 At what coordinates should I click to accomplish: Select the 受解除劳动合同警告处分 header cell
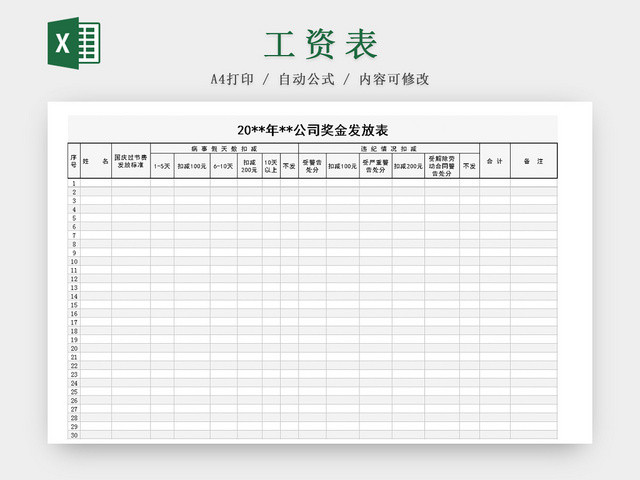click(442, 166)
